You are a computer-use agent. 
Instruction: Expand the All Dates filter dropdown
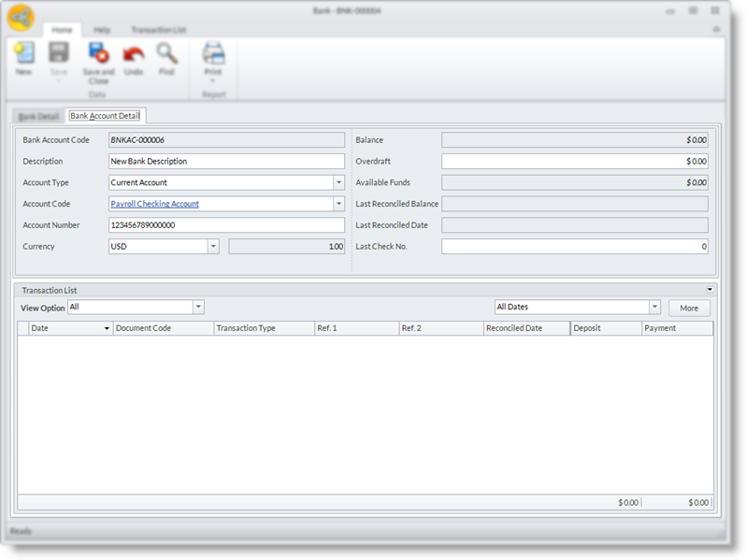click(x=654, y=308)
